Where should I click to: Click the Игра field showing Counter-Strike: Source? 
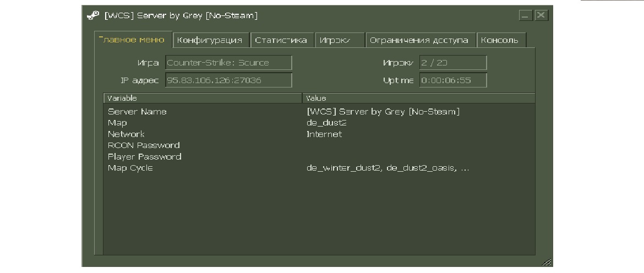[229, 63]
